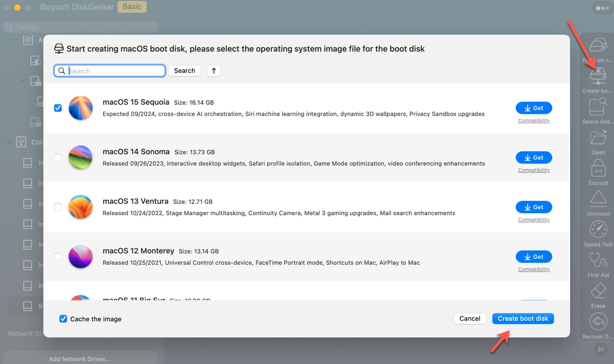Viewport: 614px width, 364px height.
Task: Uncheck the macOS 15 Sequoia checkbox
Action: (58, 108)
